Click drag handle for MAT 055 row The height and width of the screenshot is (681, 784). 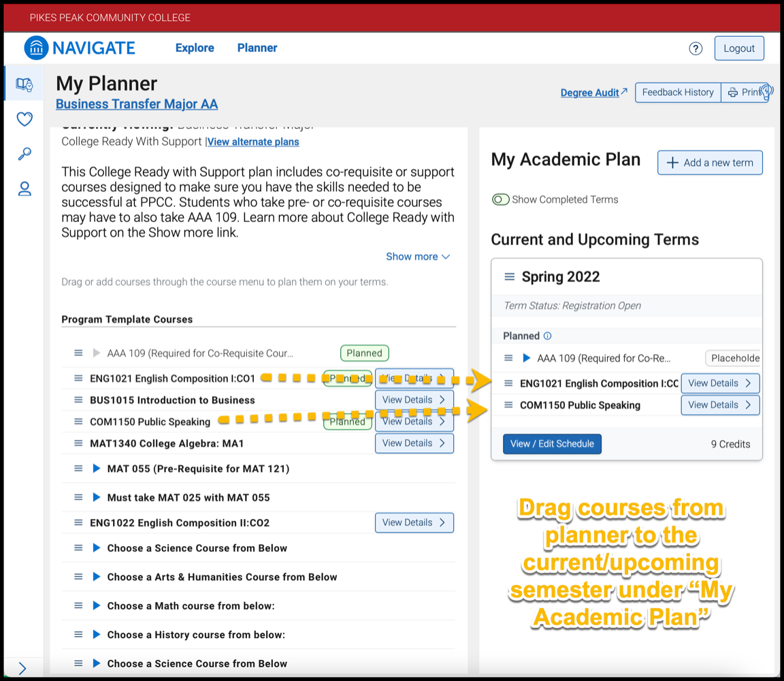coord(78,469)
